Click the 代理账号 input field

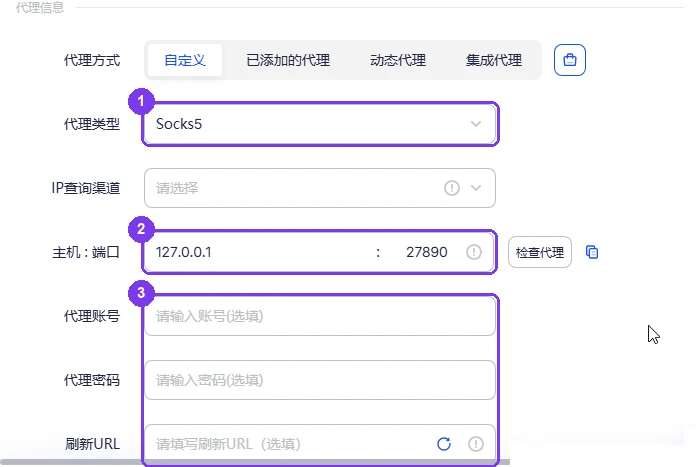click(x=320, y=316)
